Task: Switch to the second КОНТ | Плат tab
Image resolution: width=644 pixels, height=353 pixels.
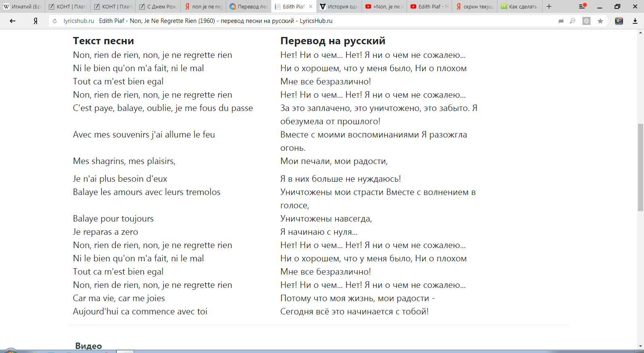Action: click(113, 6)
